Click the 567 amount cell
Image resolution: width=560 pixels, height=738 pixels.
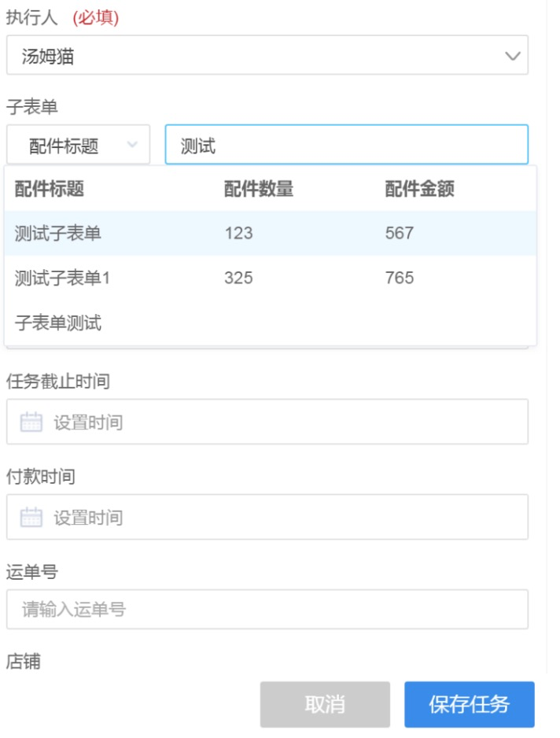pos(400,233)
